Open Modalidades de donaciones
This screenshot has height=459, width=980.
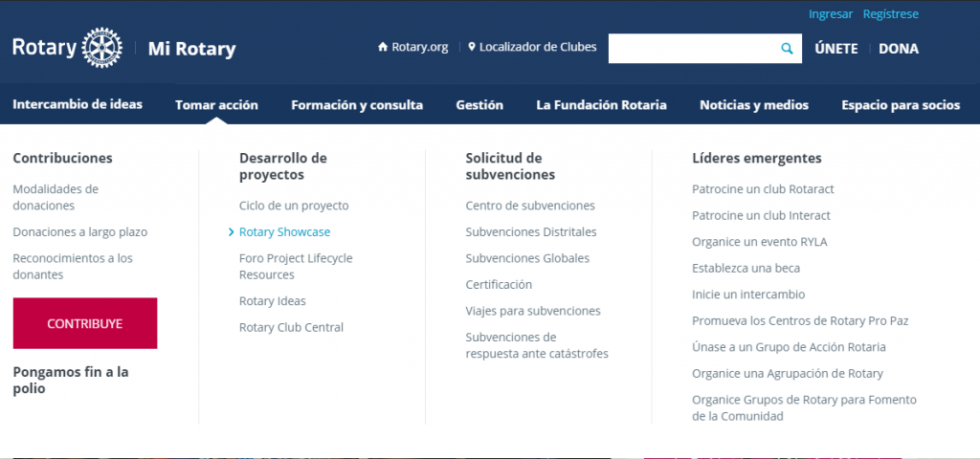[x=56, y=197]
